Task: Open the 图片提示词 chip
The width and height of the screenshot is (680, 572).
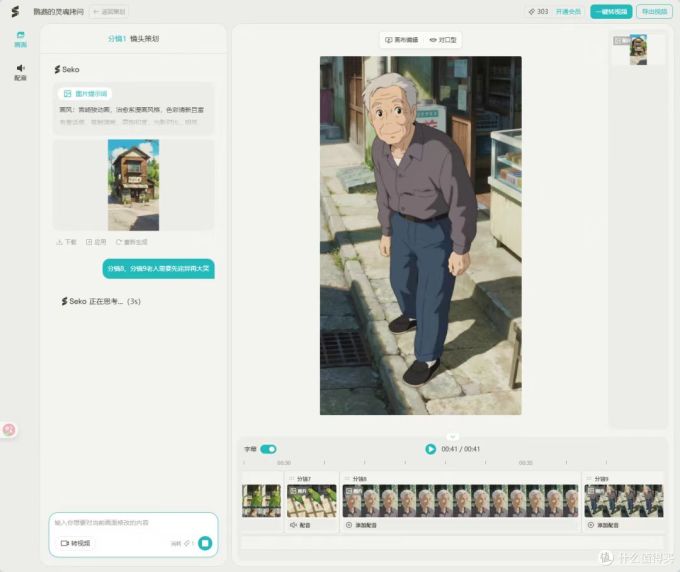Action: (x=85, y=94)
